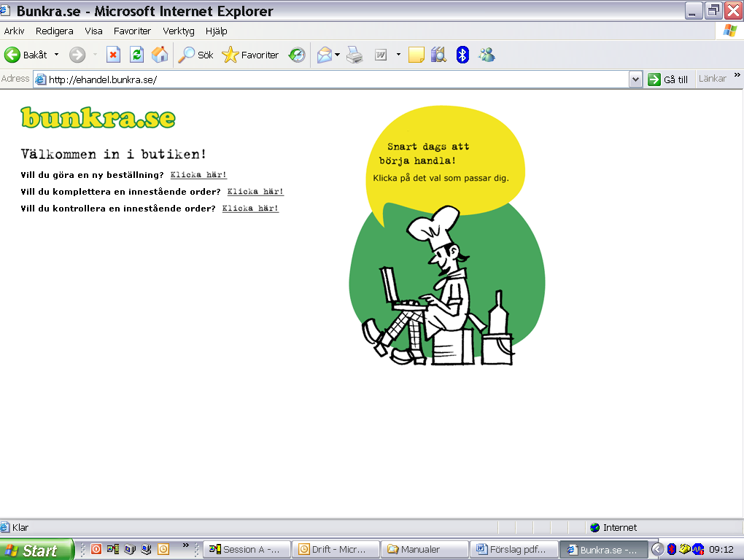Expand the Länkar overflow chevron
The width and height of the screenshot is (744, 560).
point(737,75)
